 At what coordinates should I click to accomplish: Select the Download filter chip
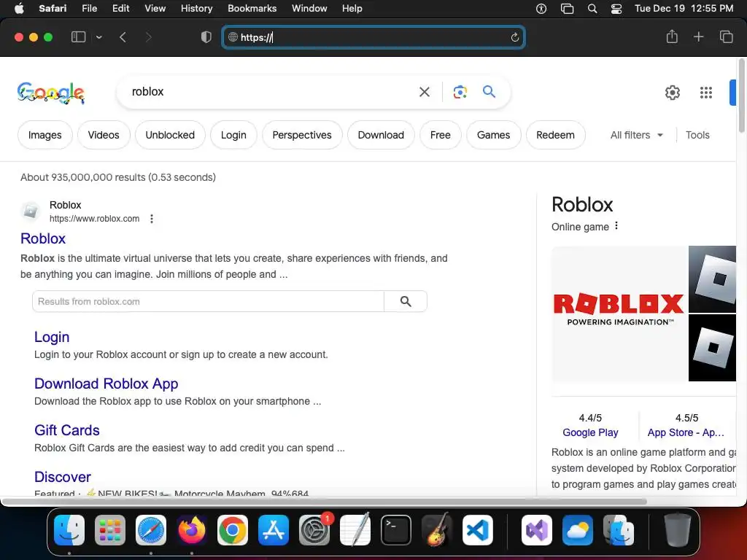381,135
